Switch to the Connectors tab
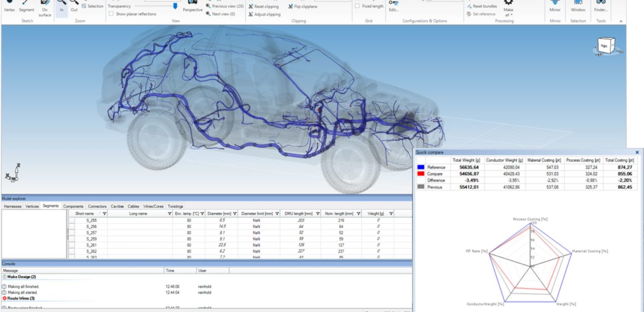The height and width of the screenshot is (312, 644). 97,206
